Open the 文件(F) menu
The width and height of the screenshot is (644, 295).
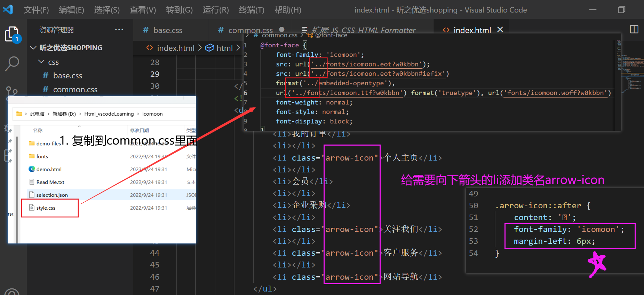36,10
